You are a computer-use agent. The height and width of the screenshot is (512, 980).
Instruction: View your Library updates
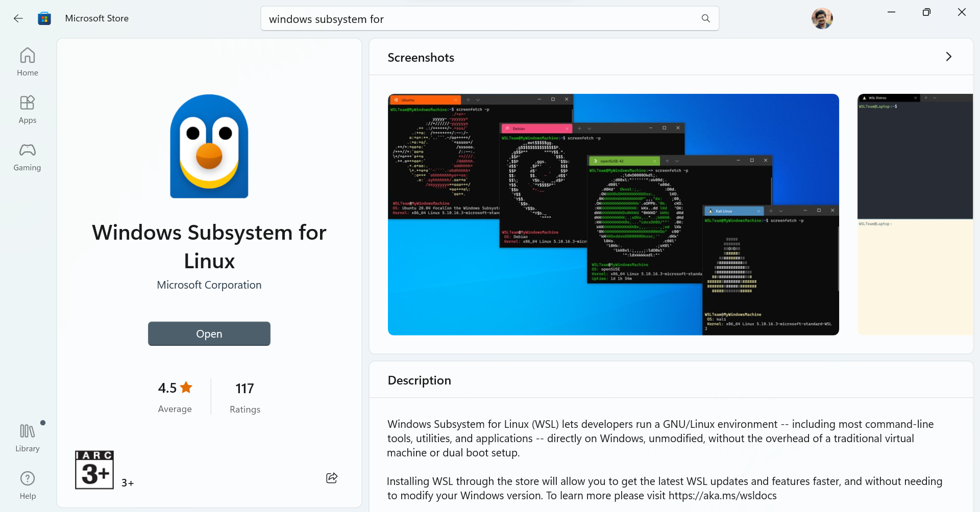27,437
